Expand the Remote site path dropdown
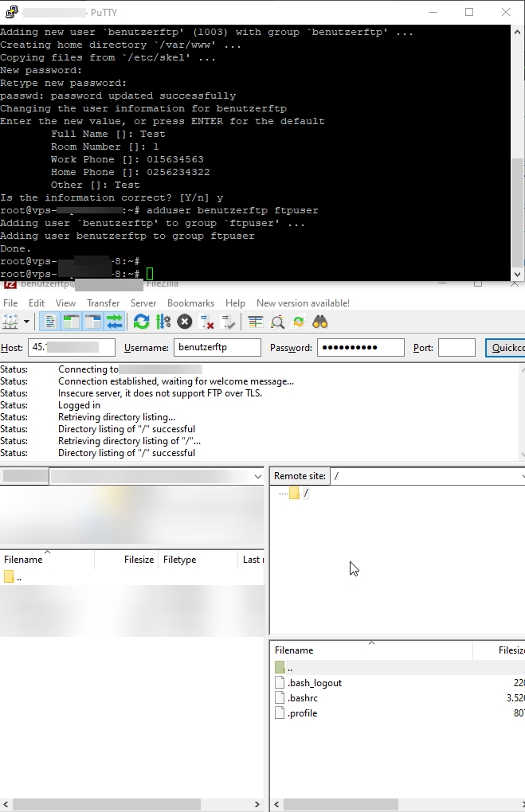Image resolution: width=525 pixels, height=812 pixels. [521, 476]
